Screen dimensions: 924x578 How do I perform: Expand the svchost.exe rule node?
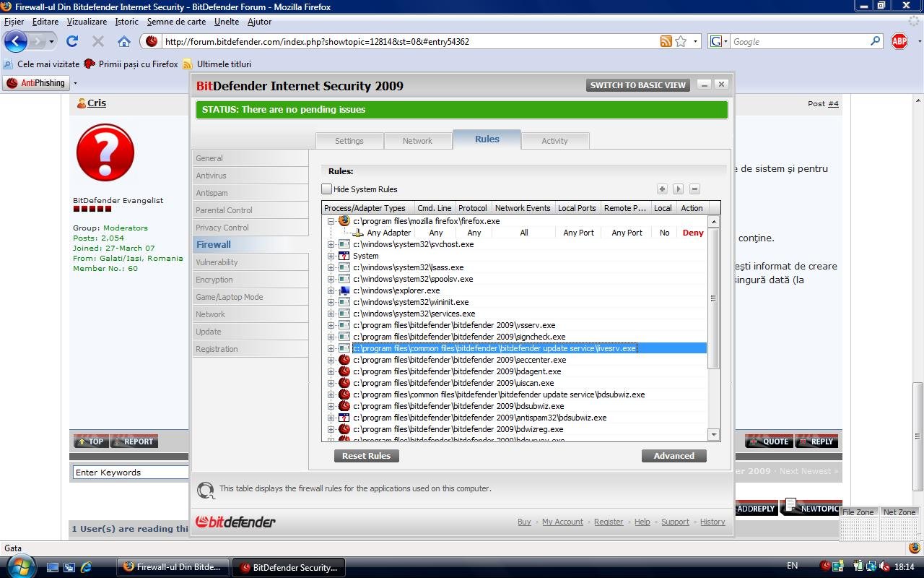tap(331, 244)
